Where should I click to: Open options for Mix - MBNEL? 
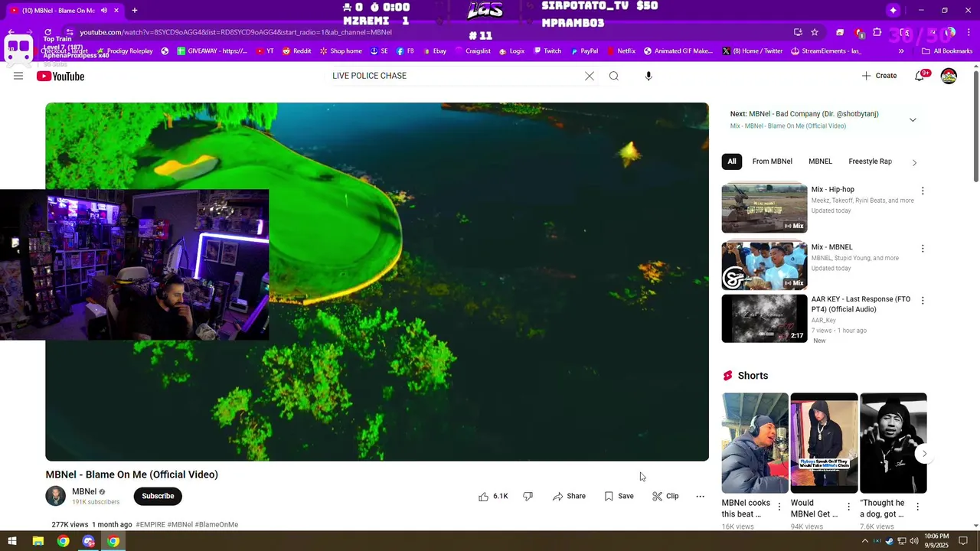tap(923, 249)
